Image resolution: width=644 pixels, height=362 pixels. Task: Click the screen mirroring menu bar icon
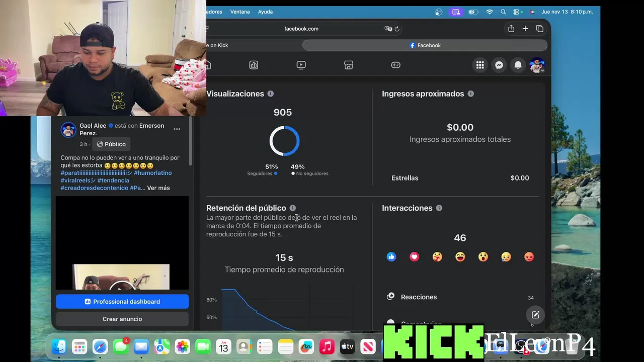[x=456, y=12]
